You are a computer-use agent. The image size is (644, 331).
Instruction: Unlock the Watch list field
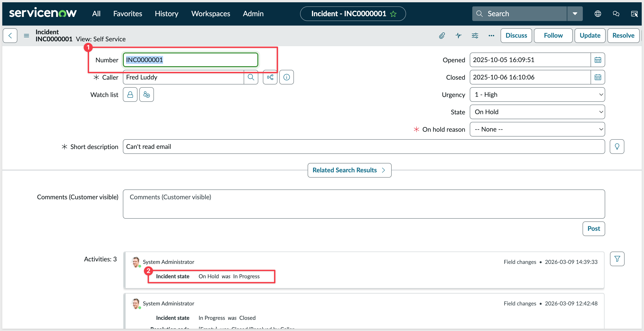click(130, 95)
